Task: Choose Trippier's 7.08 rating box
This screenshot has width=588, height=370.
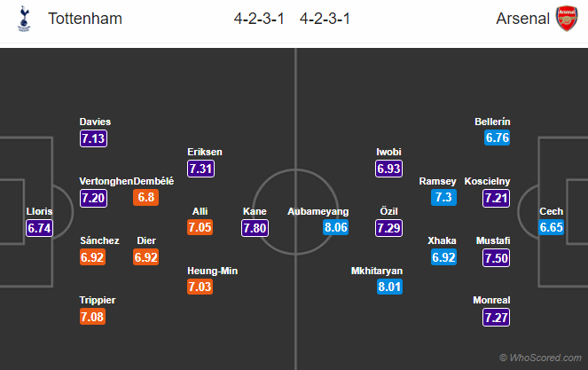Action: point(93,317)
